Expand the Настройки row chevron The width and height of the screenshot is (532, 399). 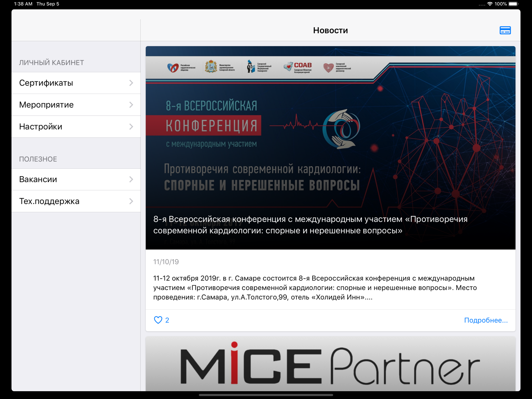131,127
